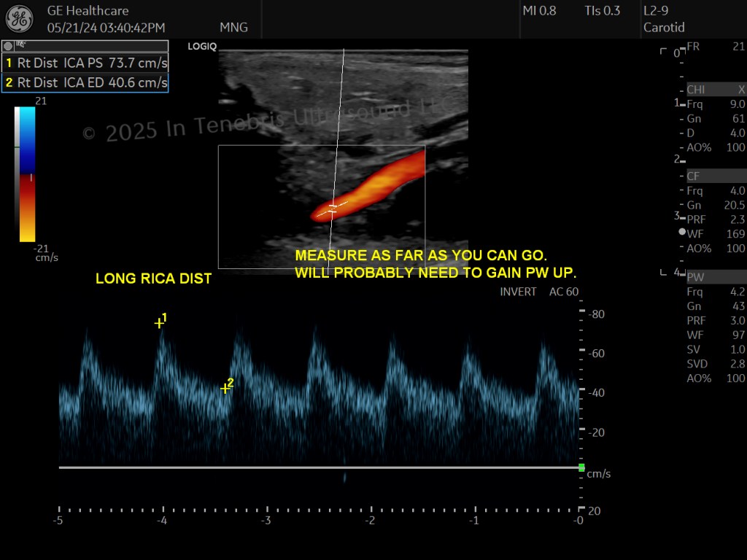The image size is (747, 560).
Task: Select the measurement window header dot icon
Action: 8,46
